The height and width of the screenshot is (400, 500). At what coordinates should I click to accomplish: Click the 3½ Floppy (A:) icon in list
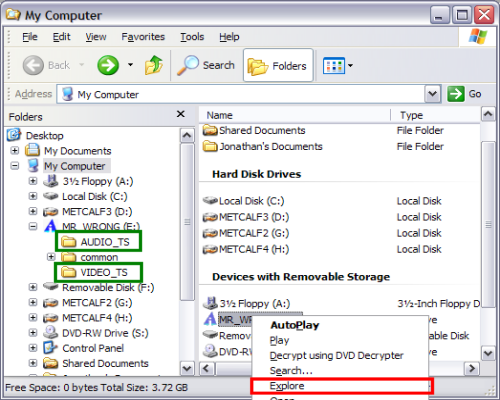[x=210, y=303]
